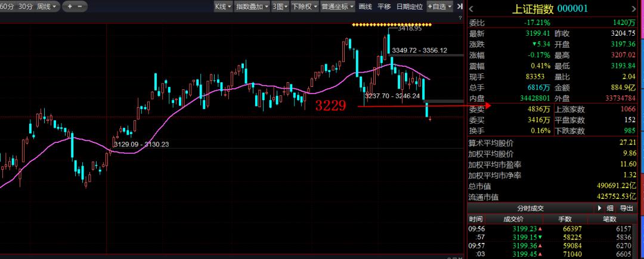This screenshot has height=259, width=644.
Task: Click the 细 detail button
Action: click(611, 208)
